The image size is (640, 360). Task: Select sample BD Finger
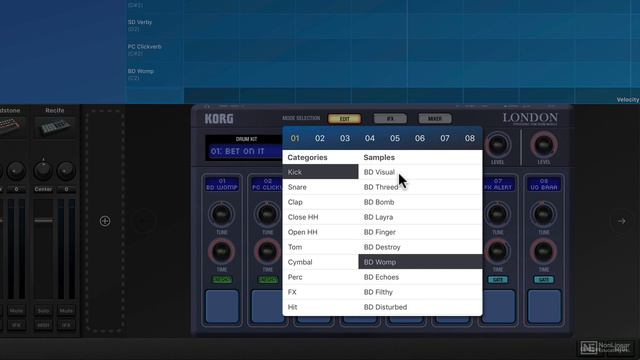[x=420, y=232]
